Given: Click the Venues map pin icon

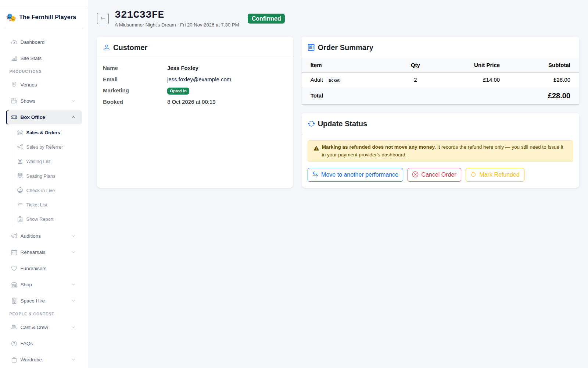Looking at the screenshot, I should 14,85.
